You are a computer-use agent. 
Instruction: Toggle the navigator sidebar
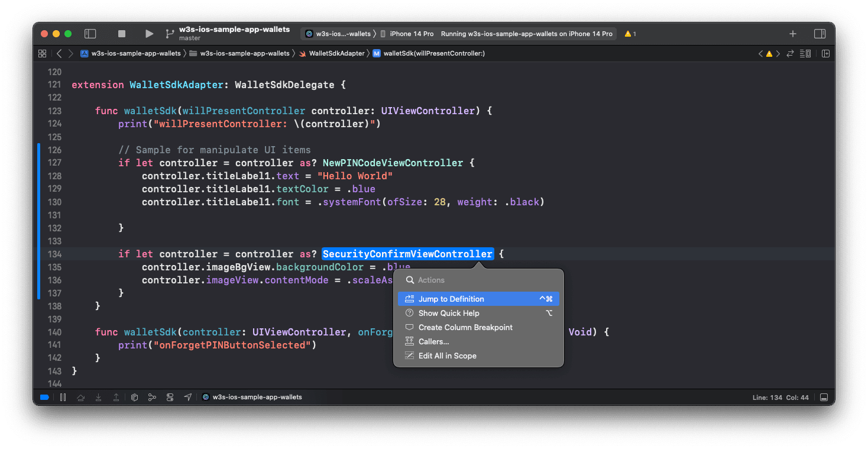[90, 34]
